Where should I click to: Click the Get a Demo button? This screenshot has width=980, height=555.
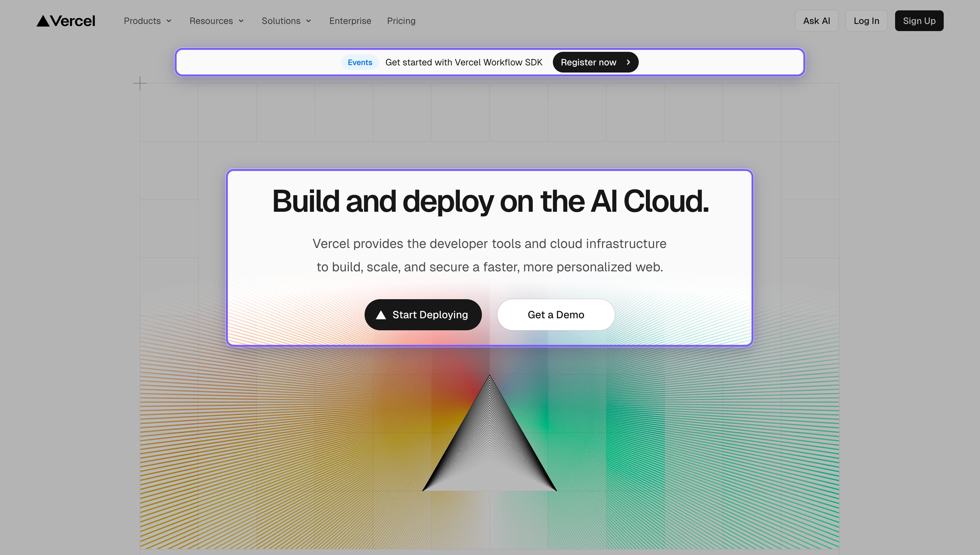click(555, 314)
